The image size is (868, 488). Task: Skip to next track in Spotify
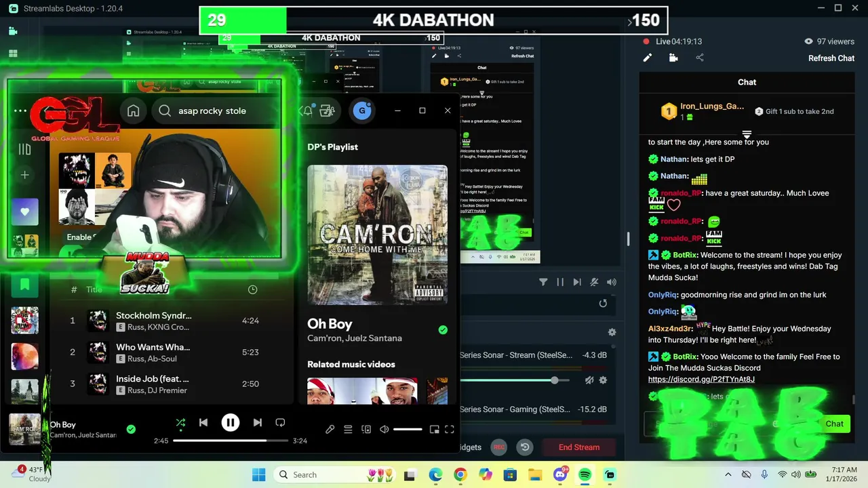(x=258, y=423)
